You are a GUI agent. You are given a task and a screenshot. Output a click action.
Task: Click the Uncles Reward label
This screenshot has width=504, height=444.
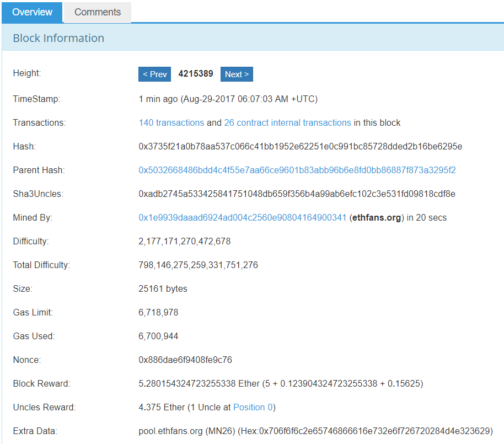click(44, 408)
